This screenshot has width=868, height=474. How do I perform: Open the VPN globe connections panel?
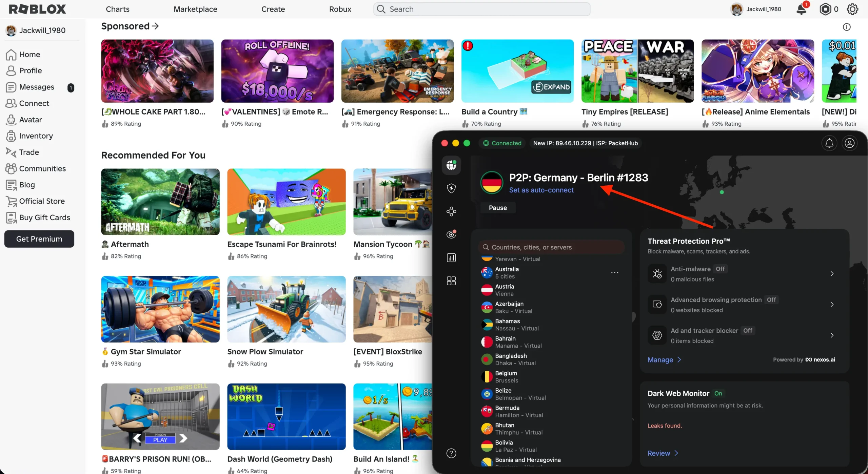451,165
